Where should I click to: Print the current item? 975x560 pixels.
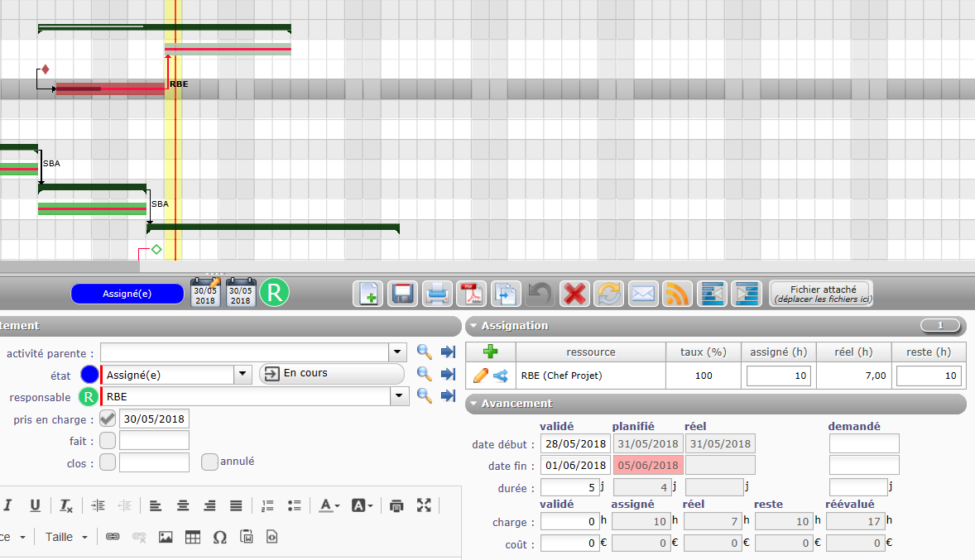[x=437, y=294]
